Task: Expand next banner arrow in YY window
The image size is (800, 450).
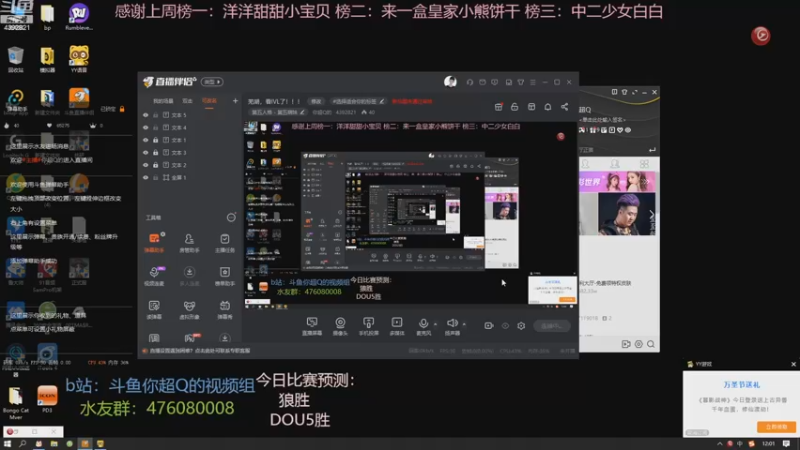Action: coord(652,214)
